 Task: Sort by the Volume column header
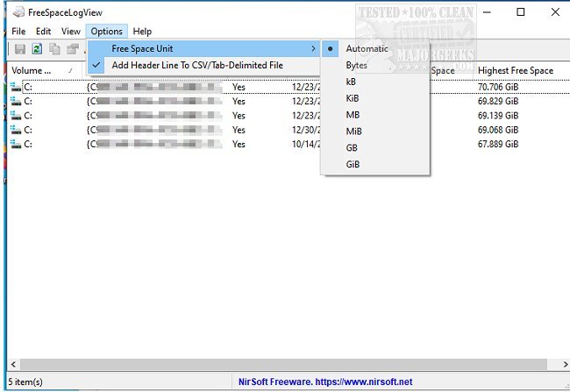pos(44,70)
